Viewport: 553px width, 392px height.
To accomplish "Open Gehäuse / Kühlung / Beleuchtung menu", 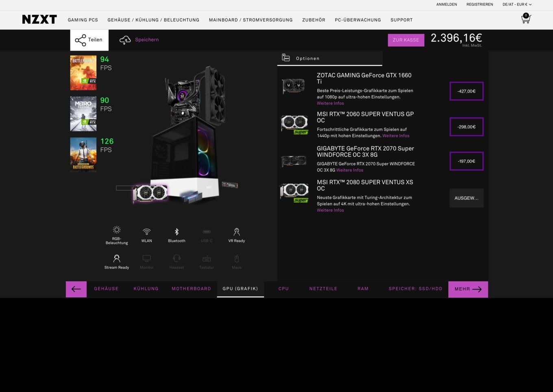I will click(153, 20).
